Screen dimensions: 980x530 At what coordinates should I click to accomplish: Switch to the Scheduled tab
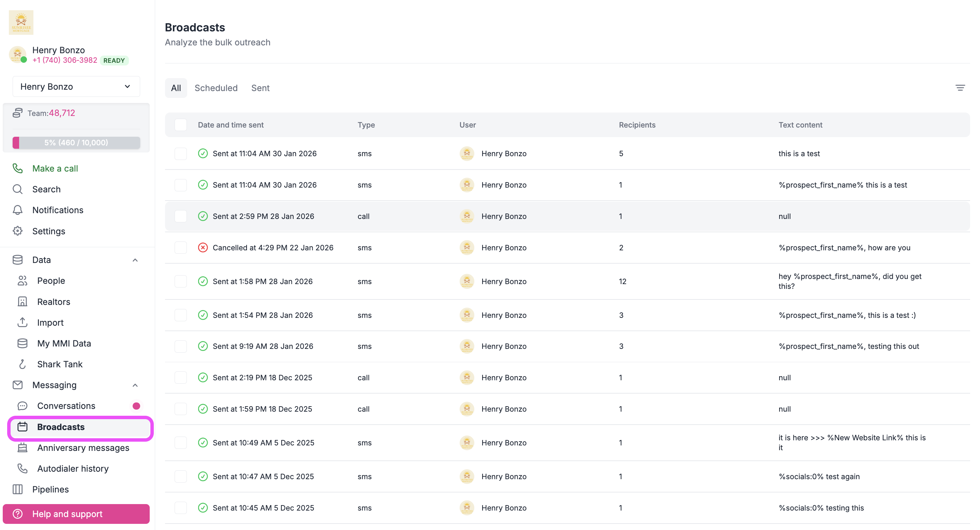(216, 88)
